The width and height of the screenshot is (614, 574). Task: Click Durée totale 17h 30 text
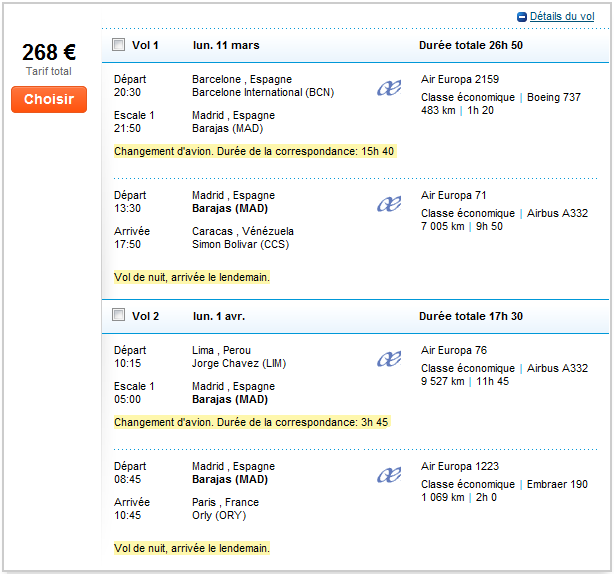[x=470, y=316]
